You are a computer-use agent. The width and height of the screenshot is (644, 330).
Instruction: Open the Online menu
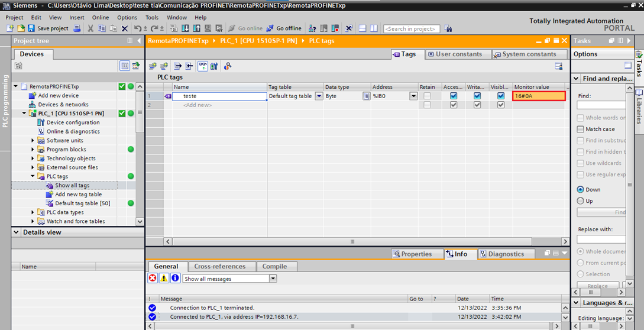coord(101,18)
